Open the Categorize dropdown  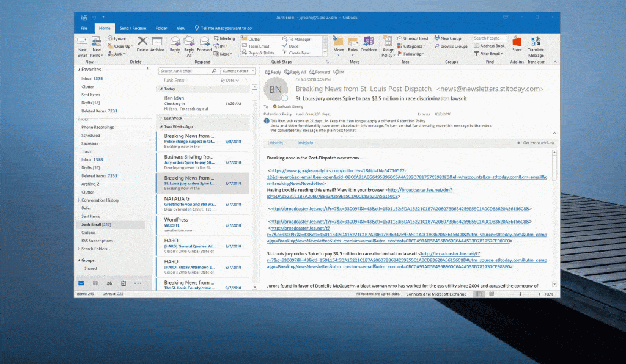click(x=411, y=46)
